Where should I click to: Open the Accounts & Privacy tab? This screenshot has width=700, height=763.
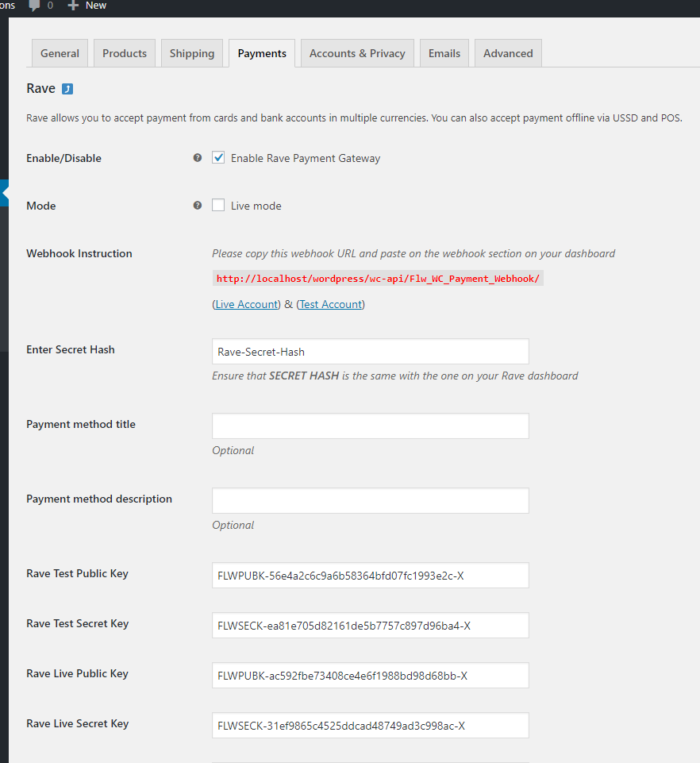357,53
